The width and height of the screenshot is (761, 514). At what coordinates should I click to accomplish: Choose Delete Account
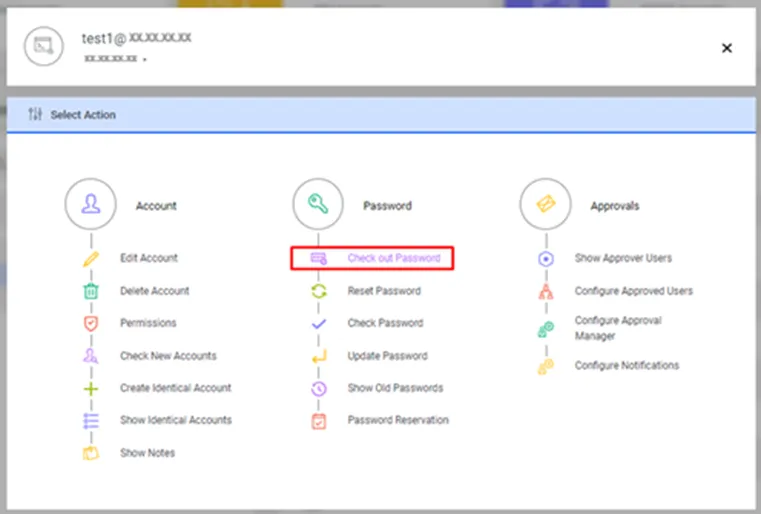click(x=155, y=291)
